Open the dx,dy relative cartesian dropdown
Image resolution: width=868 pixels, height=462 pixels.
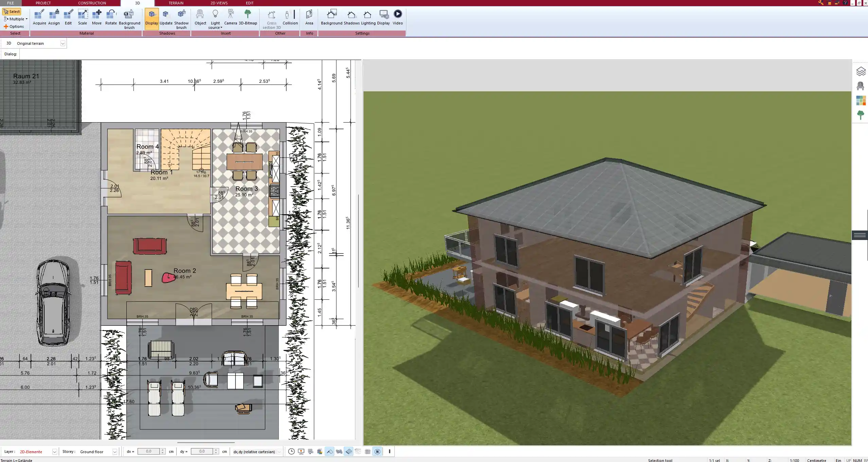[279, 452]
